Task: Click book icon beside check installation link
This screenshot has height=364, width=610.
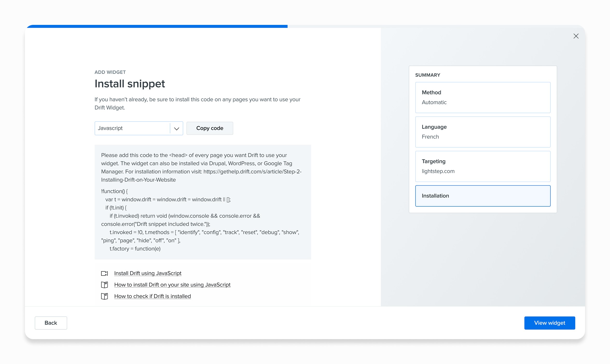Action: tap(104, 296)
